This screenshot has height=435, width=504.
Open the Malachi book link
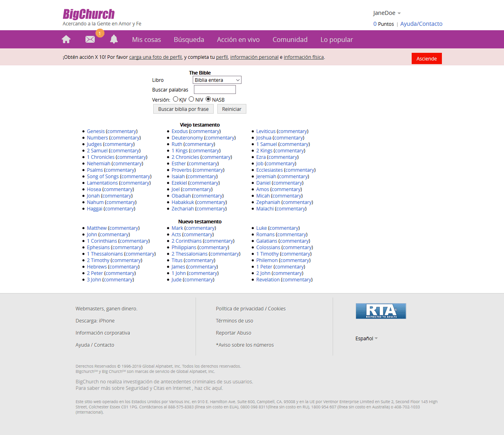(x=265, y=209)
